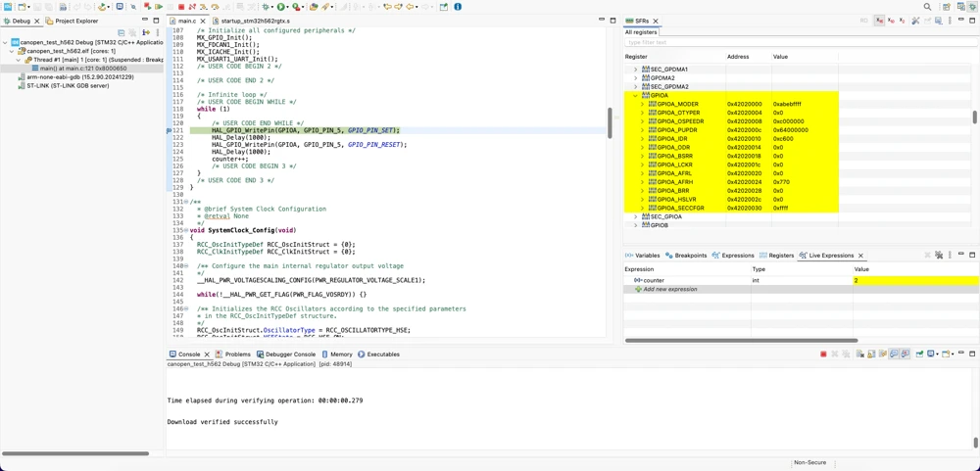Viewport: 980px width, 471px height.
Task: Click the Value column header in Live Expressions
Action: pyautogui.click(x=862, y=269)
